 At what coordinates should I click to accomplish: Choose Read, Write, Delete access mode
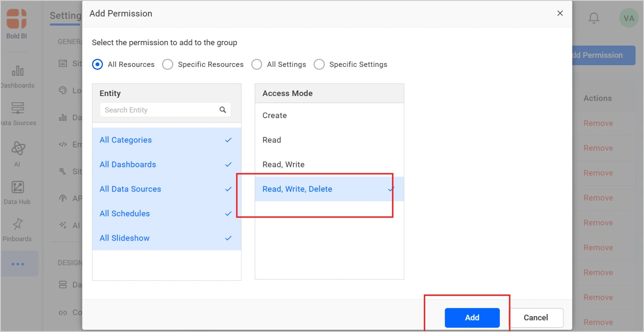click(329, 189)
